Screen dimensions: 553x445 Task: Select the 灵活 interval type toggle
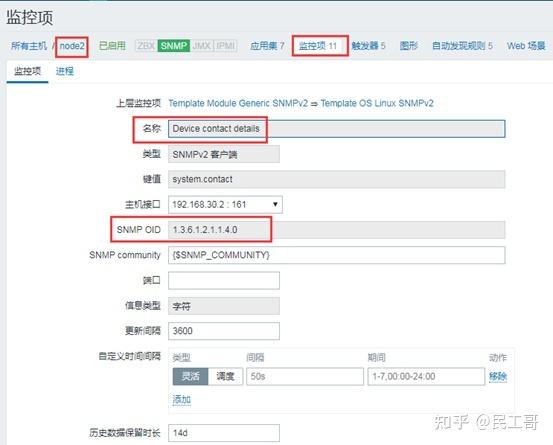coord(190,377)
